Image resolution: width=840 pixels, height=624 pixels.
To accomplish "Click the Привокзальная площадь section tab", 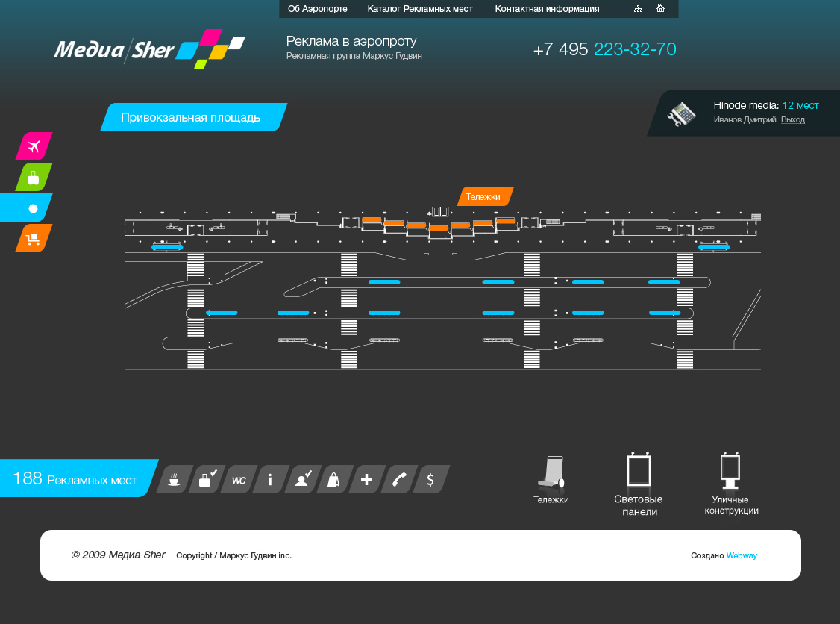I will click(x=193, y=117).
